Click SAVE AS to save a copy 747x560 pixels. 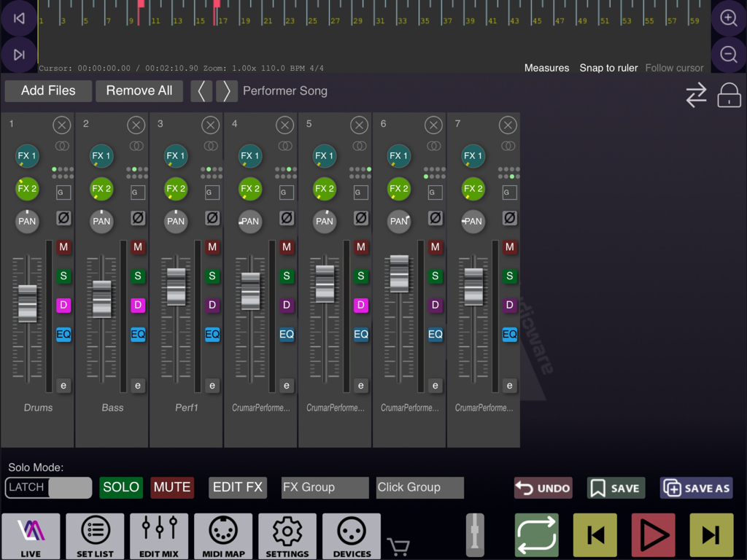(696, 487)
